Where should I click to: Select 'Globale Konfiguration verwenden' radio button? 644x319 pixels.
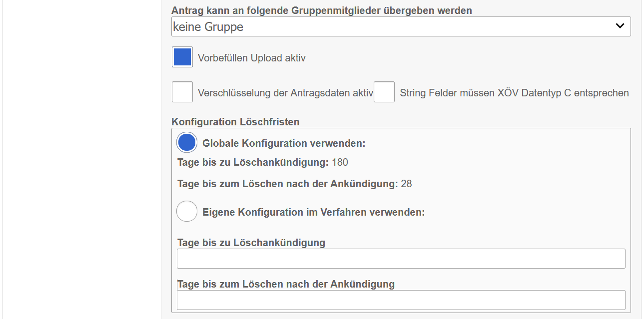[187, 143]
